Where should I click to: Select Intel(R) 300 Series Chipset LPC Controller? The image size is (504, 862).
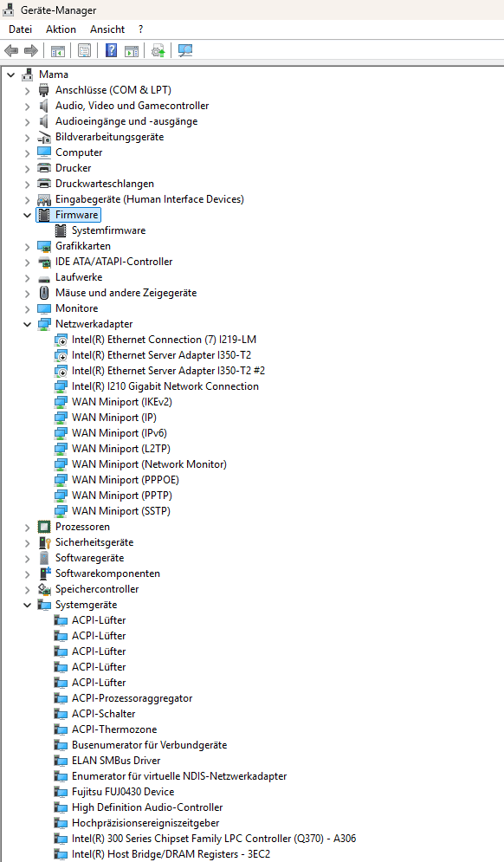pos(214,839)
